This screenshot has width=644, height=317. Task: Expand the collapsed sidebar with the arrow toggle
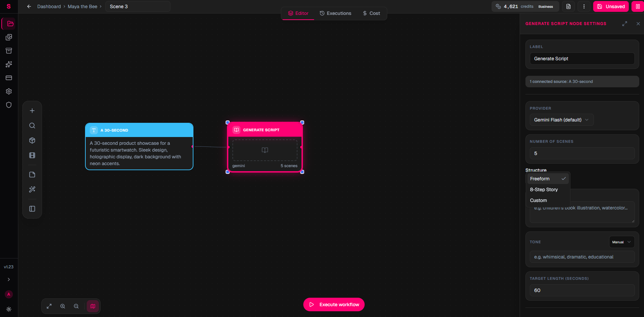coord(9,279)
